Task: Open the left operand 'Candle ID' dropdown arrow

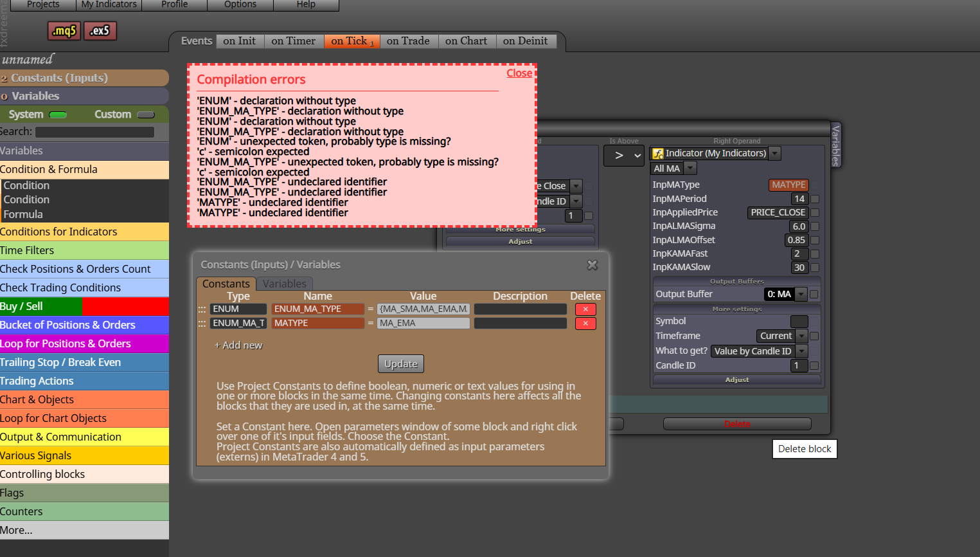Action: click(576, 201)
